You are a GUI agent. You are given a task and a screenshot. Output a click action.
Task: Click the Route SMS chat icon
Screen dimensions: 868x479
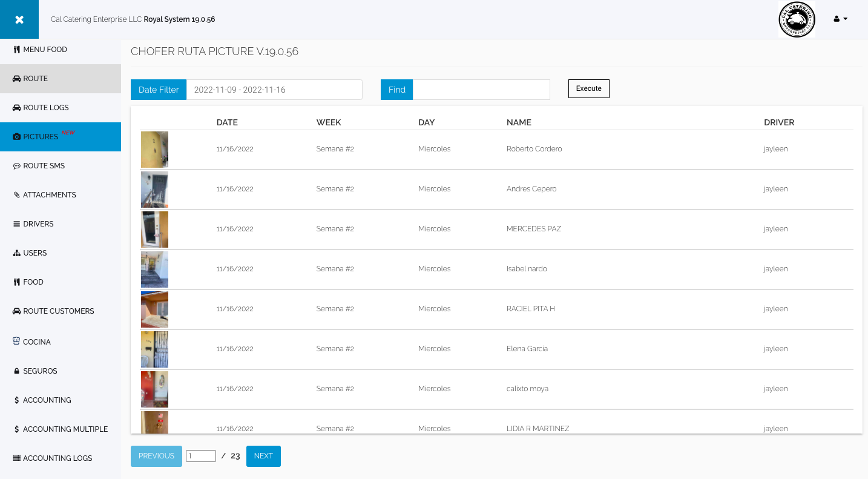point(16,166)
